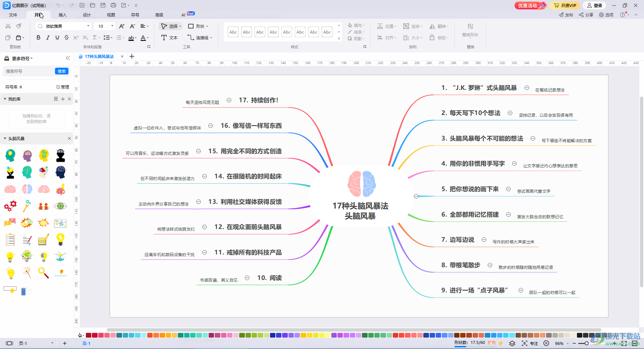Viewport: 644px width, 349px height.
Task: Collapse branch 5 把你想说的画下来
Action: [508, 189]
